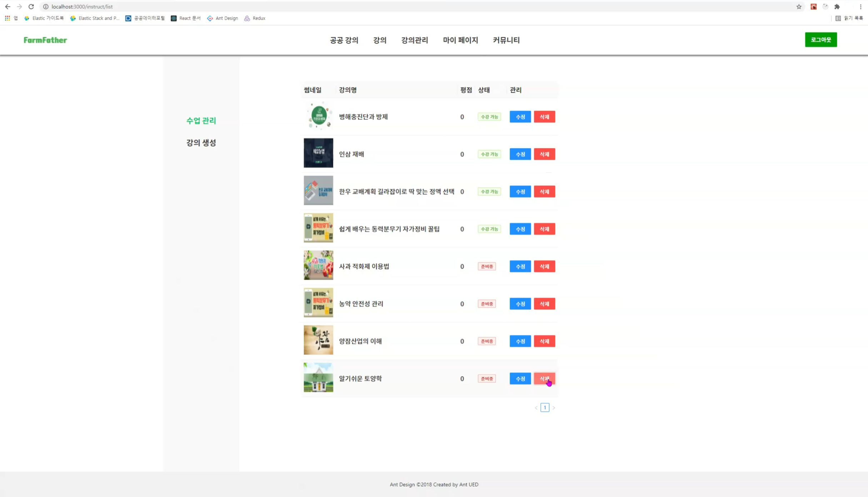The image size is (868, 497).
Task: Open the React 문서 bookmark
Action: point(186,18)
